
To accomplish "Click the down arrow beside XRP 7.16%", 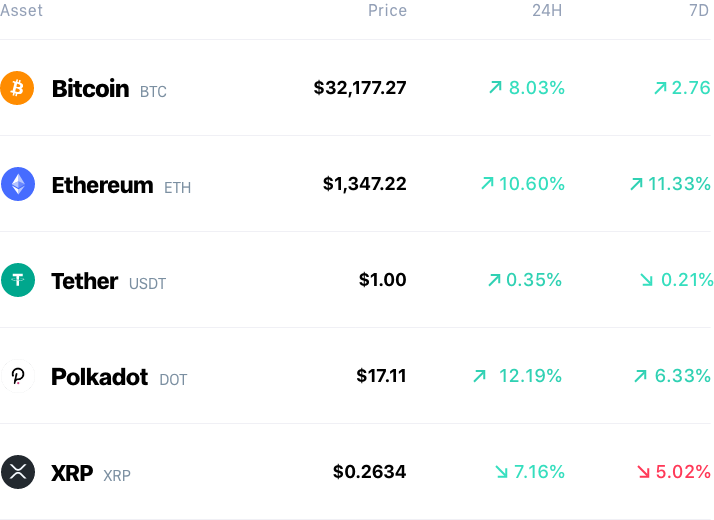I will point(501,472).
